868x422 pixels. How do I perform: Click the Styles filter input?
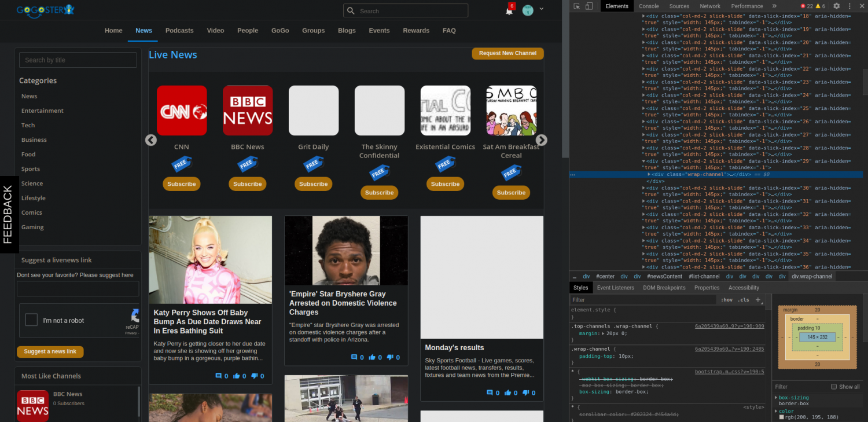coord(642,300)
